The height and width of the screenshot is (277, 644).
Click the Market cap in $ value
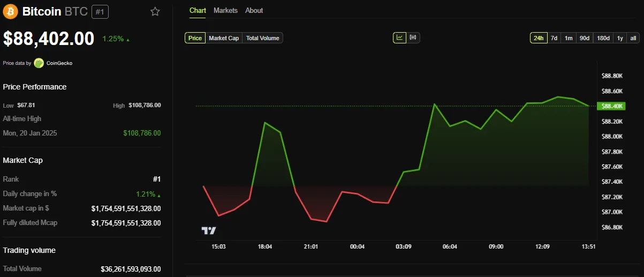tap(126, 208)
